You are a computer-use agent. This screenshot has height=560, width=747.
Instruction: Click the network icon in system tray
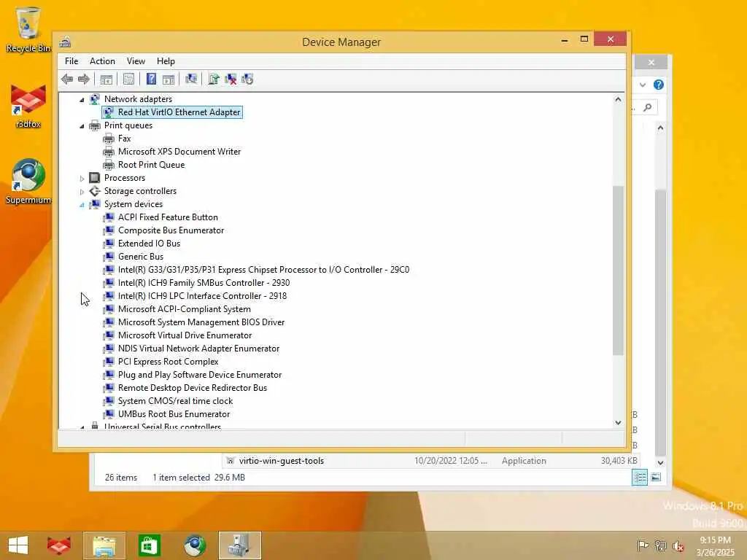[x=660, y=545]
